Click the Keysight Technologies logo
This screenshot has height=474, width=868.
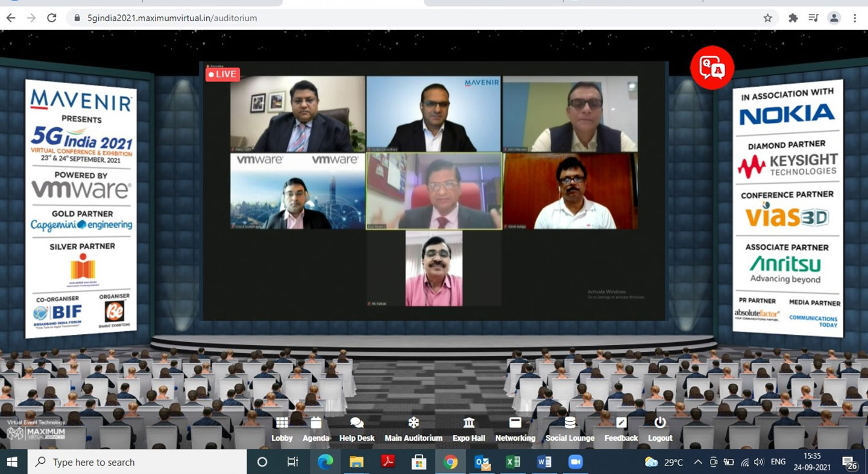click(x=787, y=165)
